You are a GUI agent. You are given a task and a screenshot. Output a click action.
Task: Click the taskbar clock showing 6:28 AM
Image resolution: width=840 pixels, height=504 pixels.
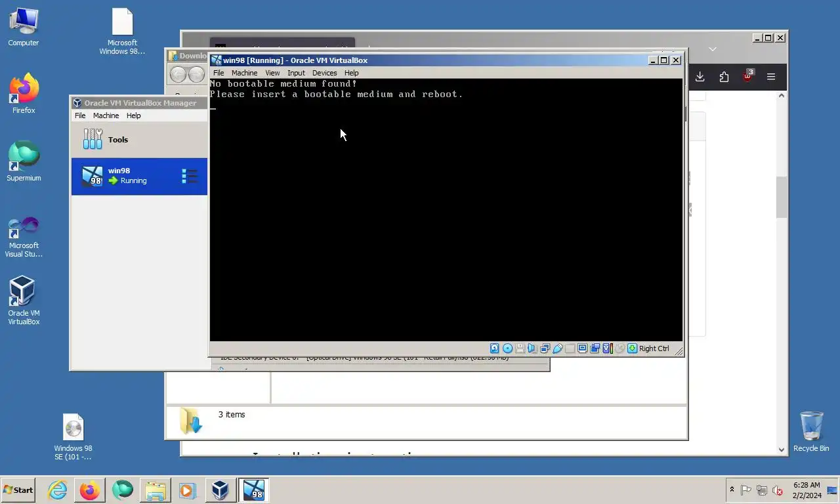pos(807,490)
